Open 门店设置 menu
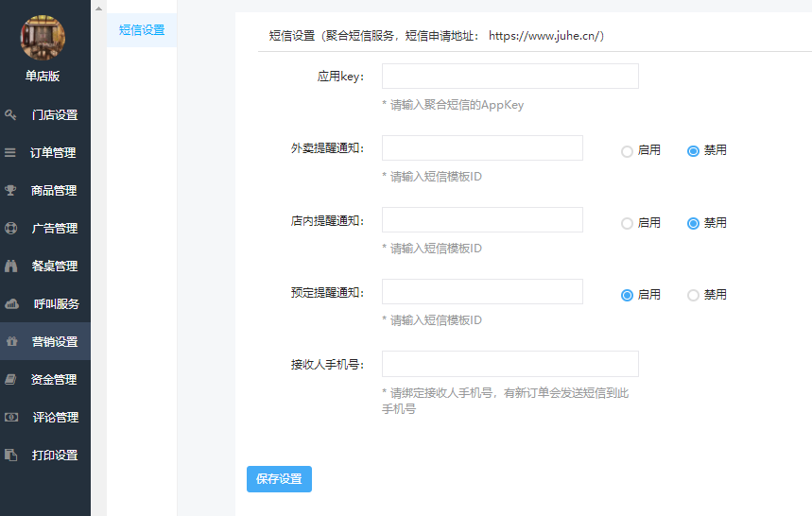Image resolution: width=812 pixels, height=516 pixels. click(45, 114)
